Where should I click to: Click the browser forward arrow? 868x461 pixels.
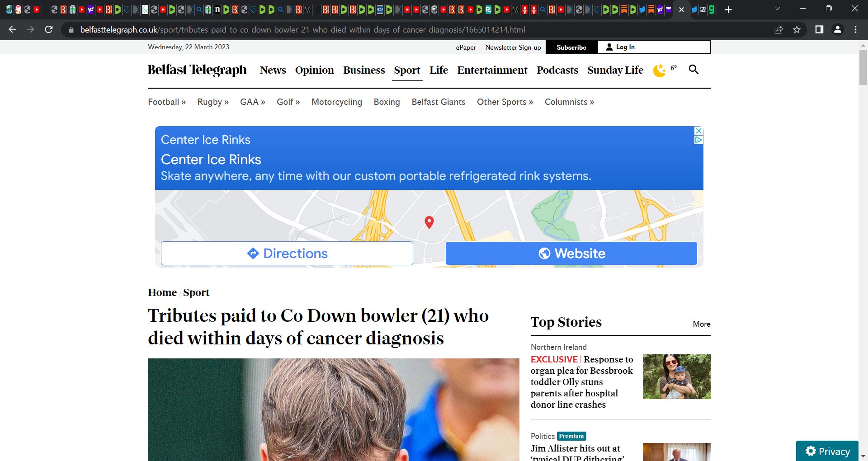tap(30, 29)
